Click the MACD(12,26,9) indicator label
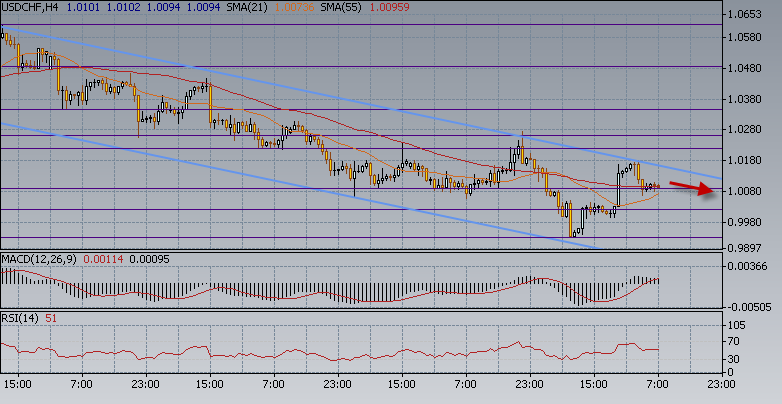 pos(40,259)
